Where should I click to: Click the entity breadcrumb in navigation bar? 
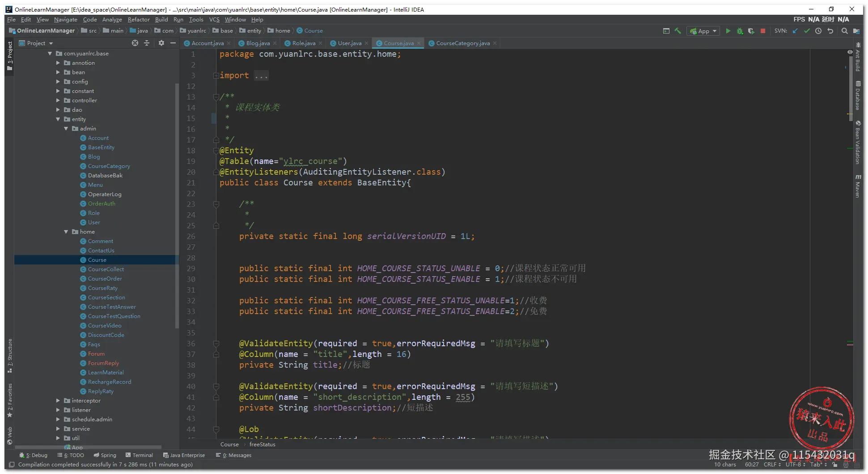[250, 31]
